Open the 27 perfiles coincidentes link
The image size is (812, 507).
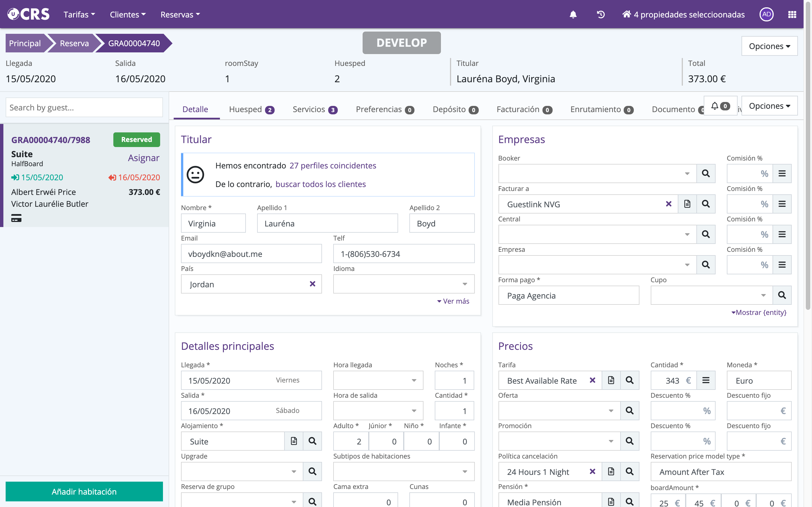[332, 166]
